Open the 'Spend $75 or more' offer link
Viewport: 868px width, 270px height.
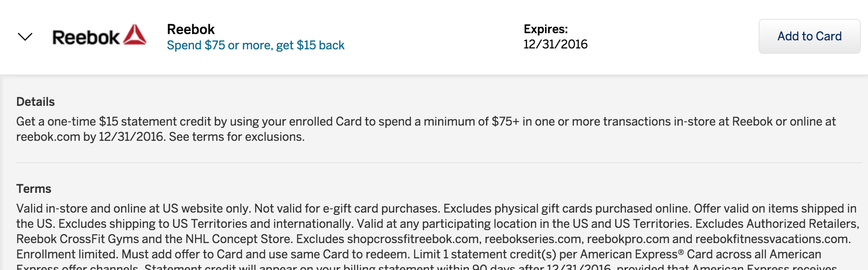[256, 45]
